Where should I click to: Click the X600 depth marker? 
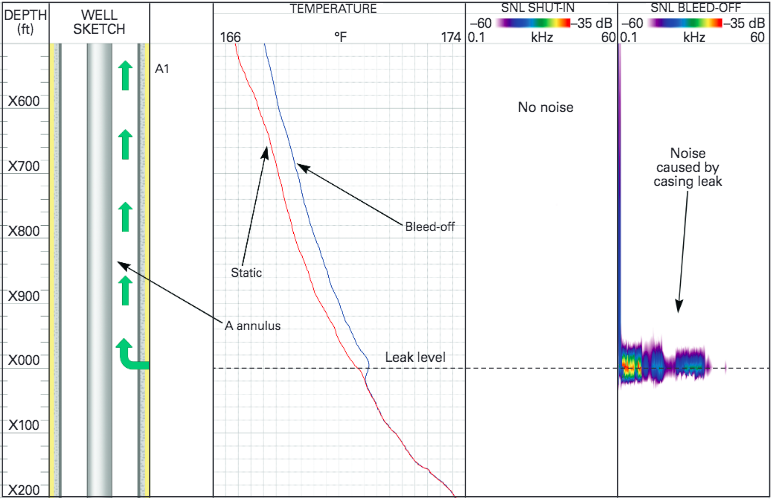tap(24, 102)
